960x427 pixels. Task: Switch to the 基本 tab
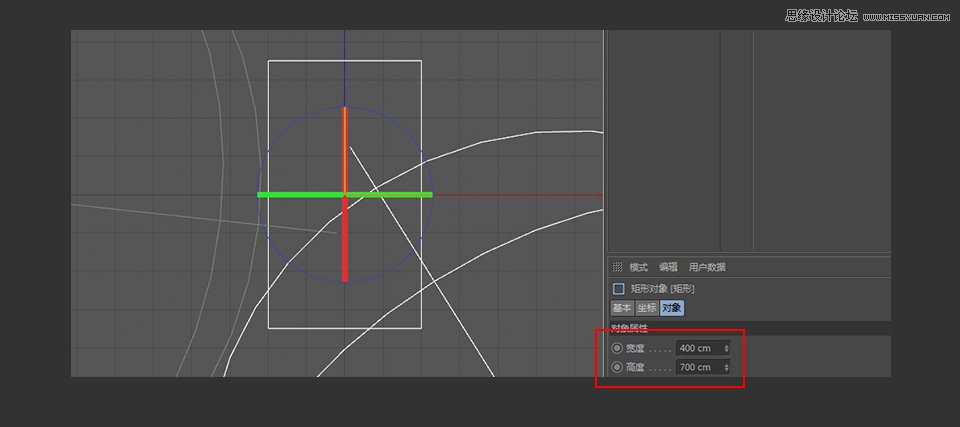pyautogui.click(x=622, y=308)
